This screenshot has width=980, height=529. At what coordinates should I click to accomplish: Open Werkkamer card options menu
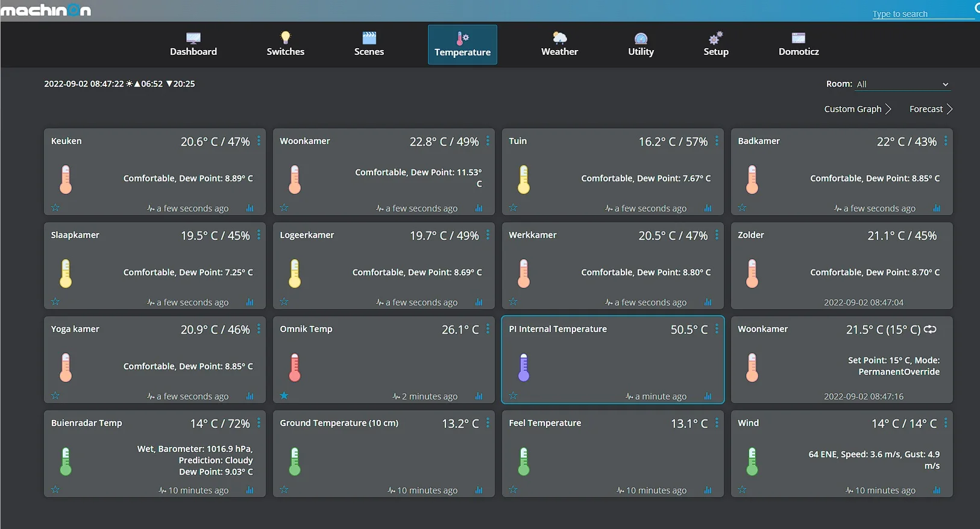[717, 235]
